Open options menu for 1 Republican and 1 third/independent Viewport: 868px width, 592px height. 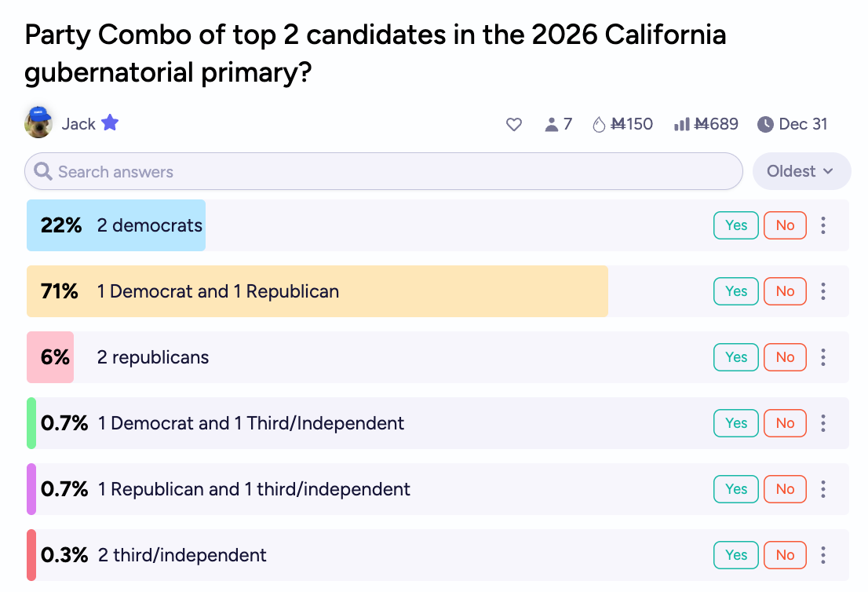tap(823, 489)
